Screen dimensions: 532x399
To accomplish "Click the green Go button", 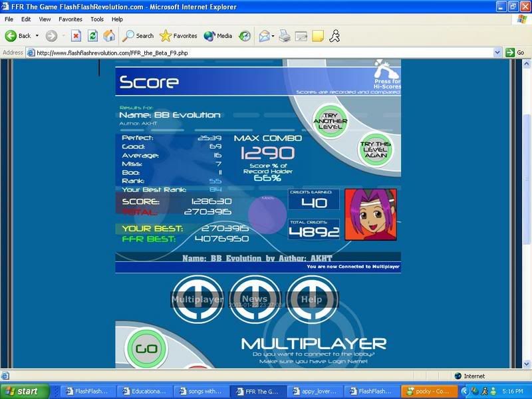I will pos(515,53).
